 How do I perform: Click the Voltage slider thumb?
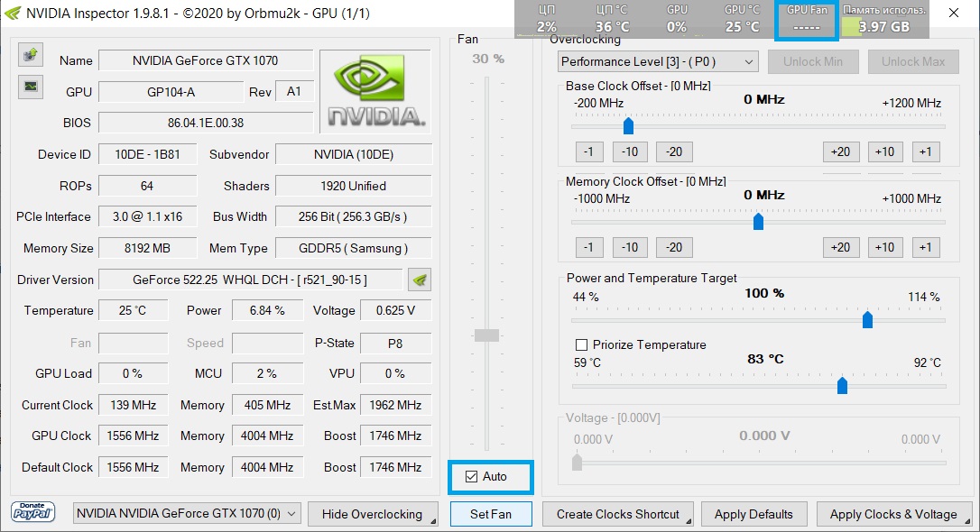(577, 462)
